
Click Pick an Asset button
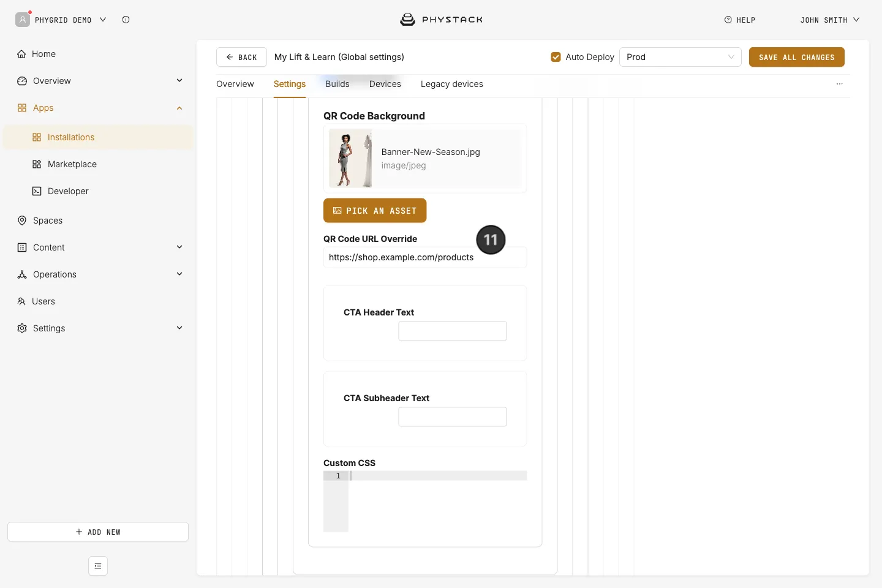375,211
